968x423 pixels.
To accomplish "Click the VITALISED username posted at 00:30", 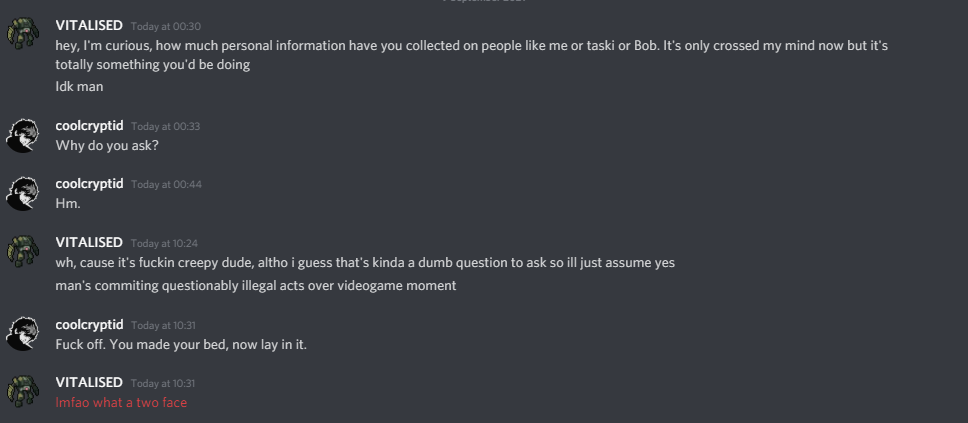I will (x=89, y=25).
